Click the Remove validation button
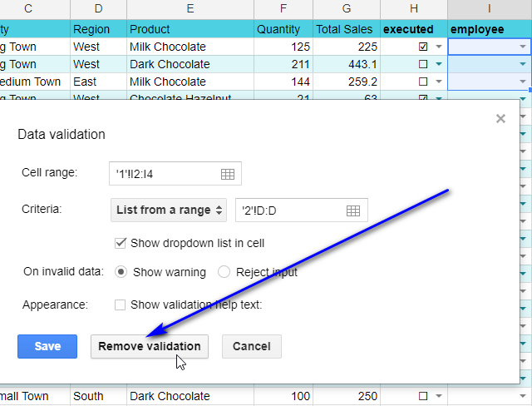 [150, 346]
